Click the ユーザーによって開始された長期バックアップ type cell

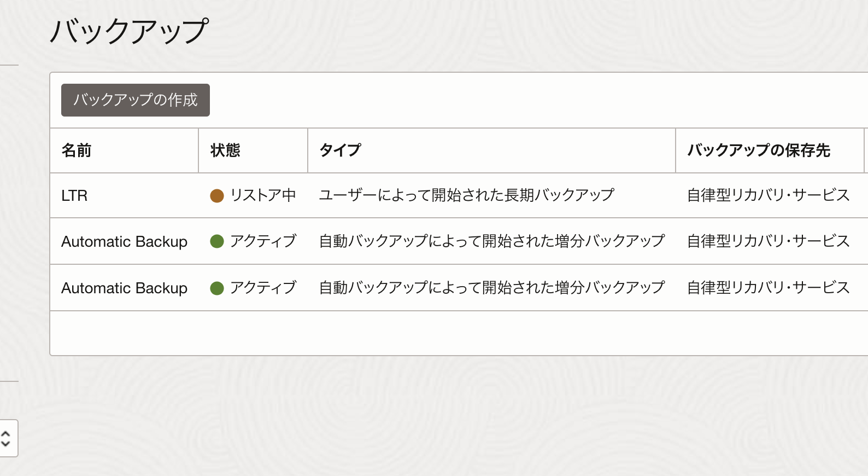pyautogui.click(x=466, y=195)
